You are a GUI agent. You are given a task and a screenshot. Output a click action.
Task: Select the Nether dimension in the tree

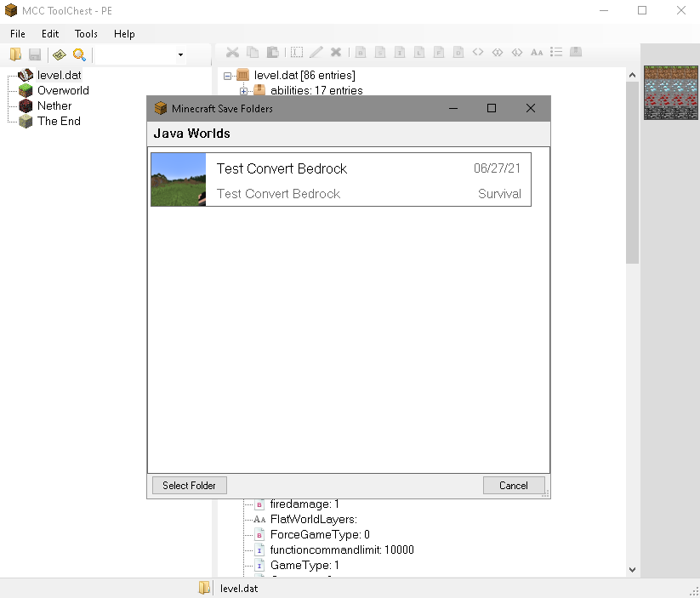click(53, 105)
